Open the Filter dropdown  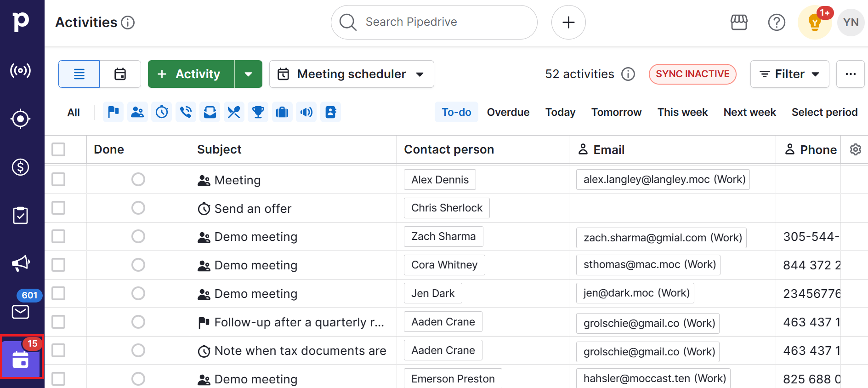click(789, 74)
